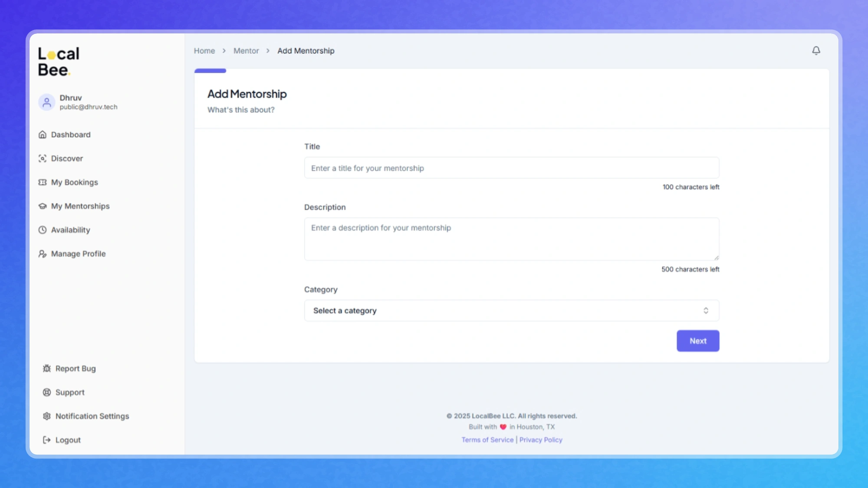Click the Next button
868x488 pixels.
[698, 341]
